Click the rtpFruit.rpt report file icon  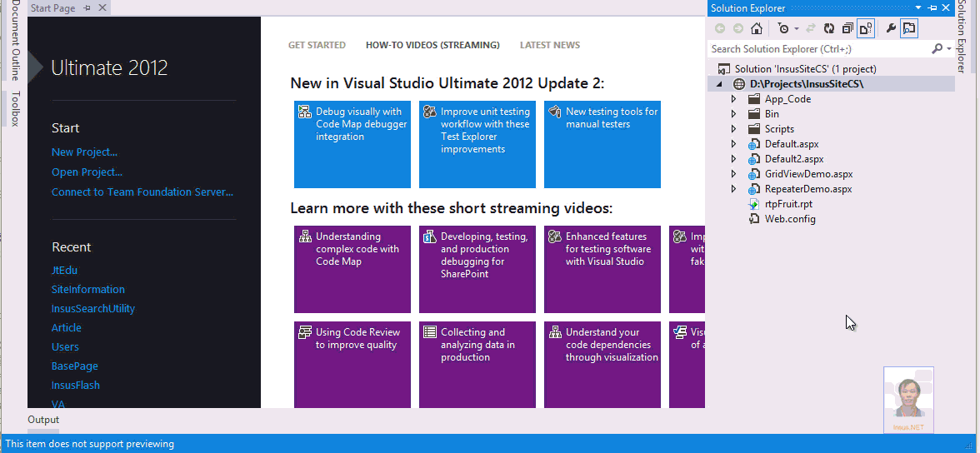[754, 204]
